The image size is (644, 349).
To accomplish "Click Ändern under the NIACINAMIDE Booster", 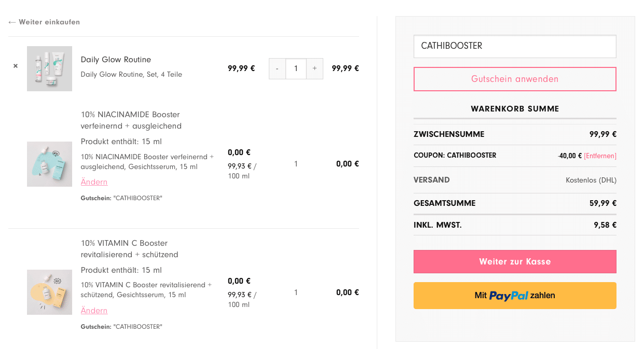I will pyautogui.click(x=94, y=182).
